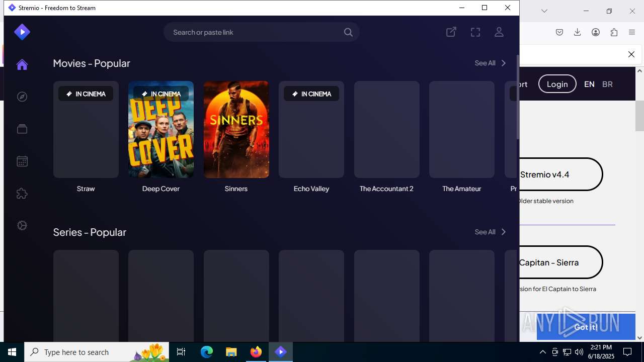Click The Accountant 2 title text
The height and width of the screenshot is (362, 644).
click(387, 189)
